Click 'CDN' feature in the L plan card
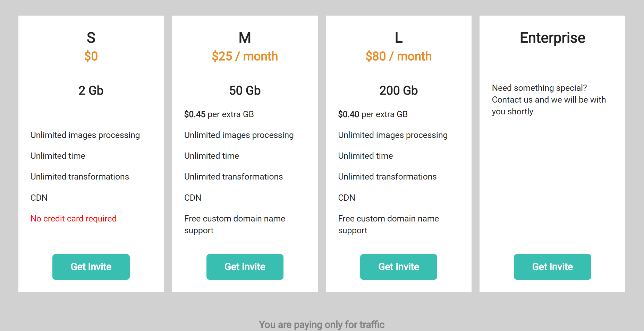 click(347, 198)
